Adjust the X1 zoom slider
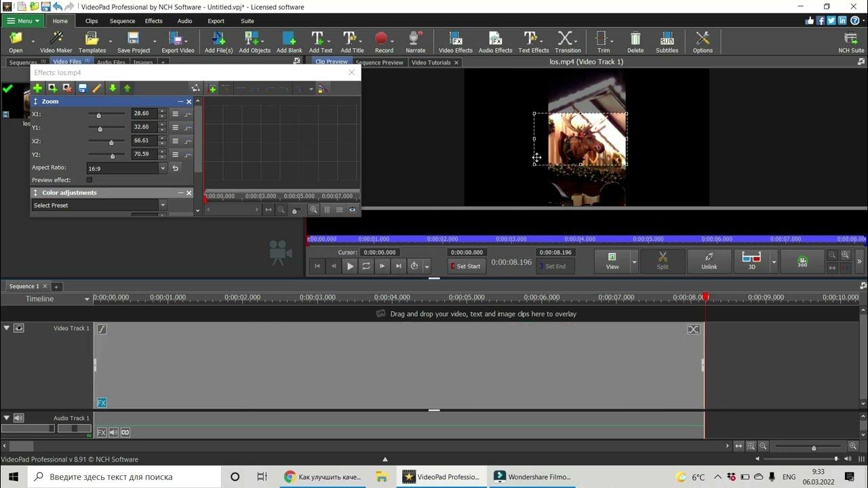This screenshot has width=868, height=488. [98, 115]
